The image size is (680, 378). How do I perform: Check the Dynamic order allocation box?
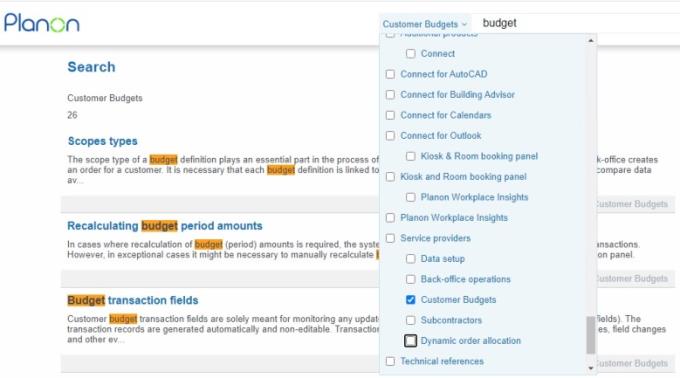tap(411, 341)
